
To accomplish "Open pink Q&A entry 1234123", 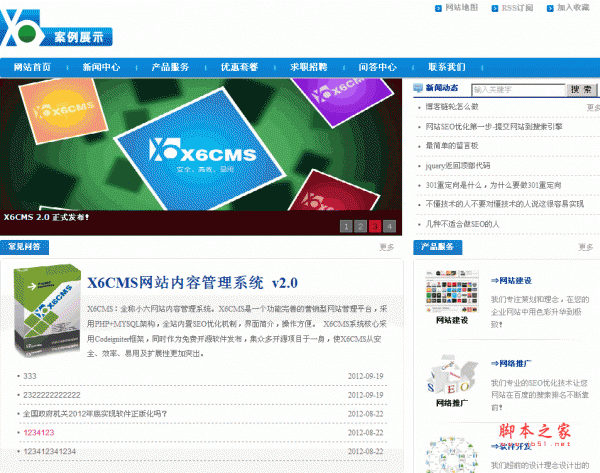I will point(39,432).
